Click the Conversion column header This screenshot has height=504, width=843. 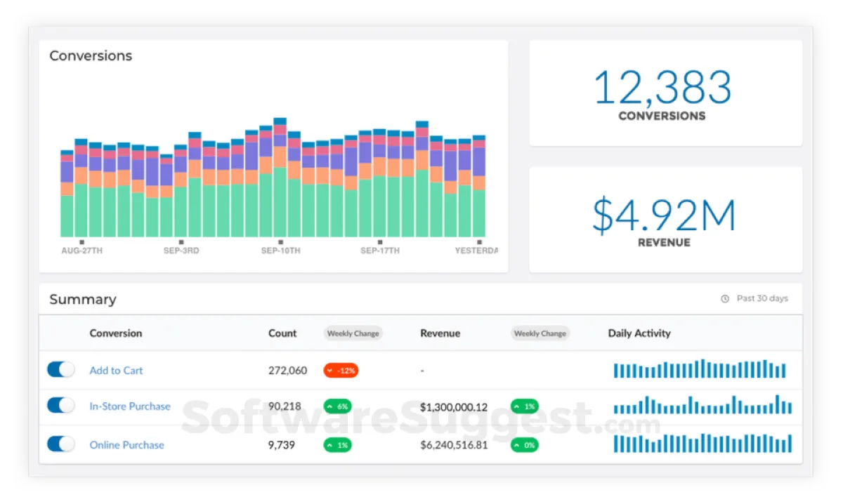tap(116, 333)
